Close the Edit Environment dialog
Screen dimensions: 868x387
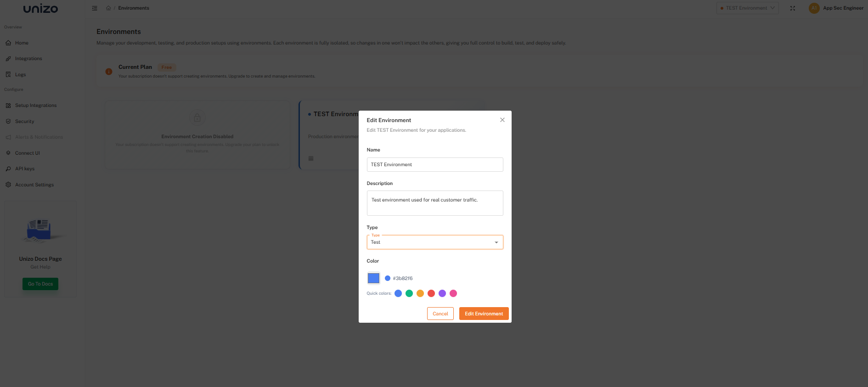(502, 120)
